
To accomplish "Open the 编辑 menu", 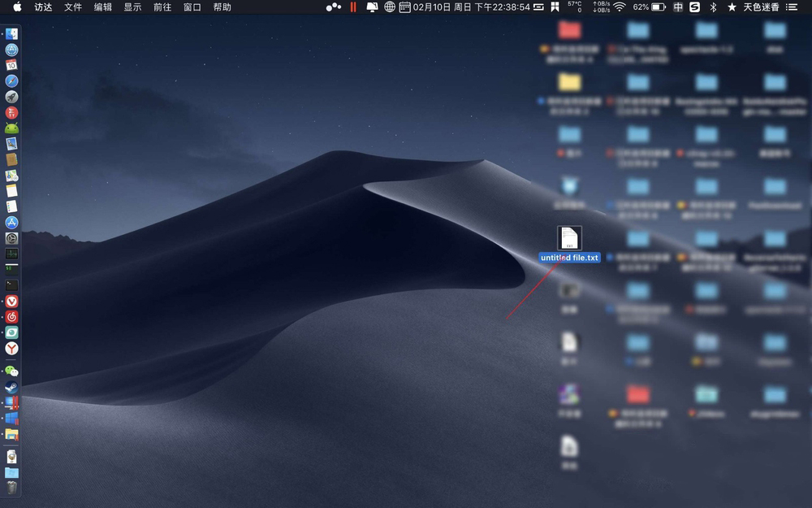I will (103, 7).
